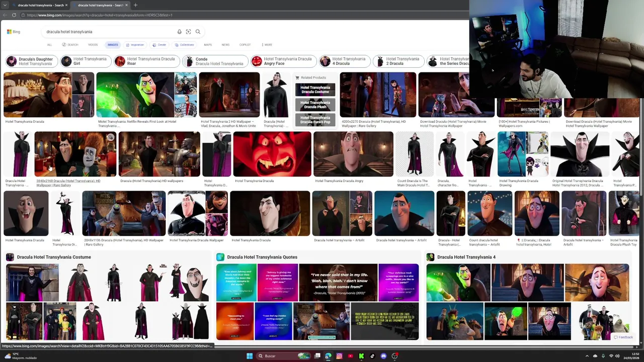Expand the MORE menu

click(267, 45)
